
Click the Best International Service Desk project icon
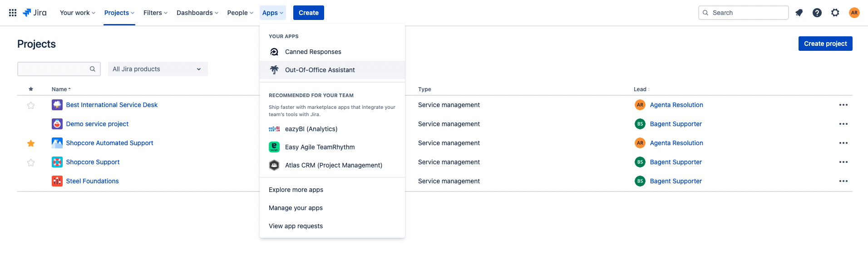pos(57,105)
